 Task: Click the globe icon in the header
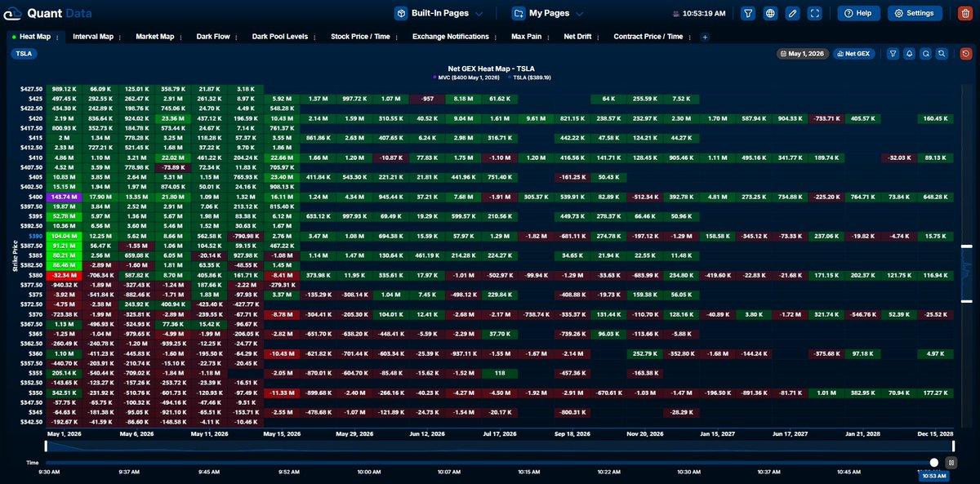coord(770,13)
